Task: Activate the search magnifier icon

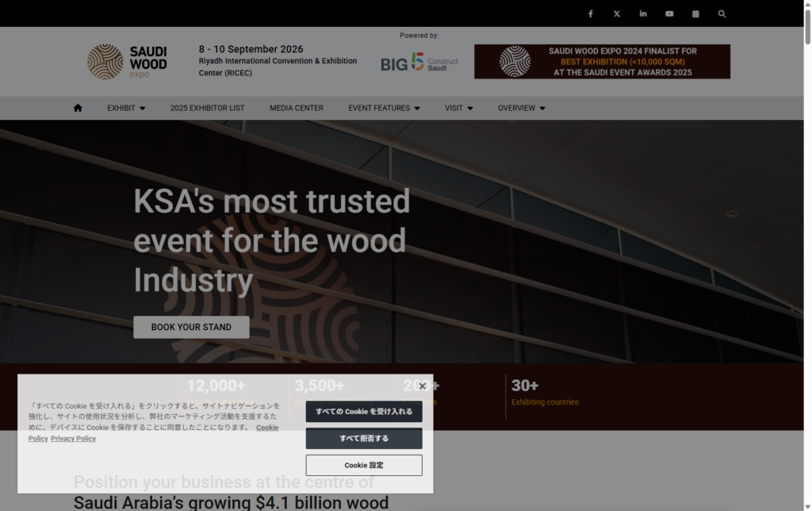Action: point(722,13)
